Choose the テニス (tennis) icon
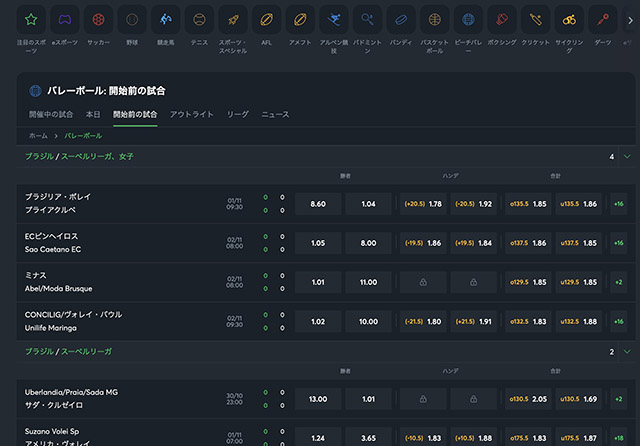Viewport: 640px width, 446px height. [199, 19]
